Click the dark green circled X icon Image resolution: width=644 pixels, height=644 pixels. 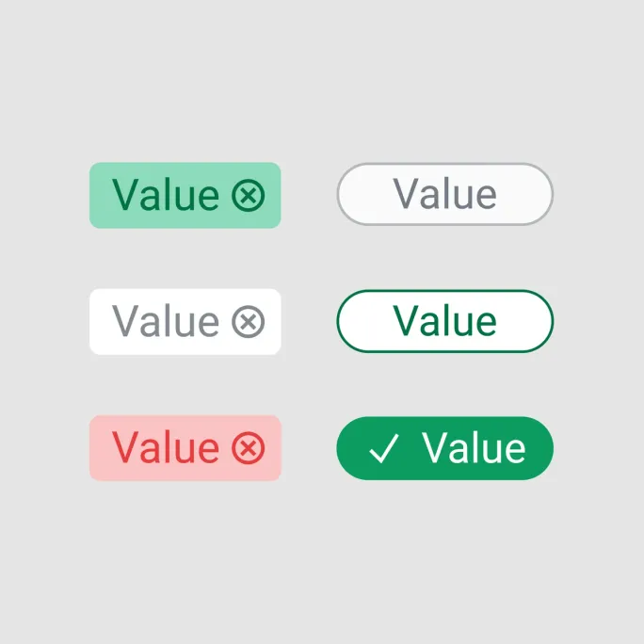pyautogui.click(x=248, y=195)
